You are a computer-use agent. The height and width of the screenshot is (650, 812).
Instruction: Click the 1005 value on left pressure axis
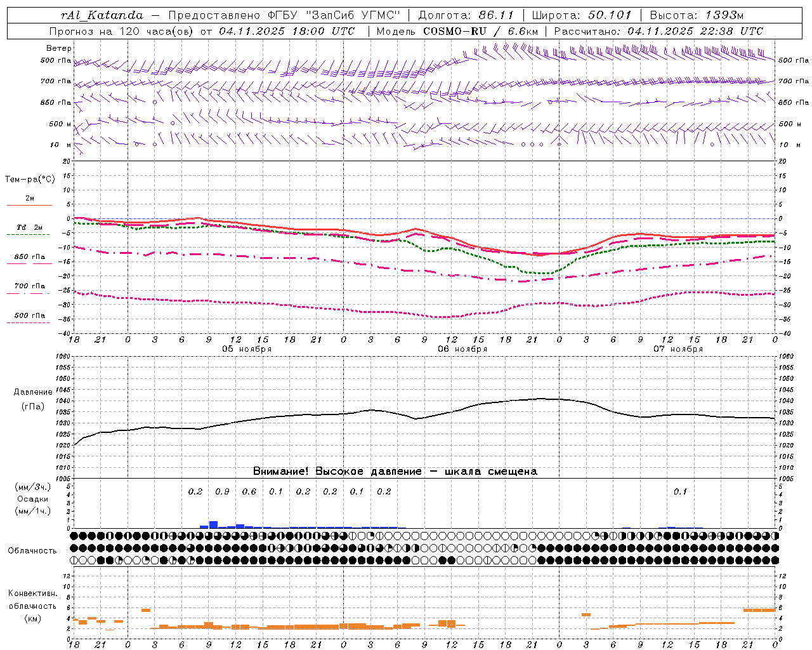point(65,479)
